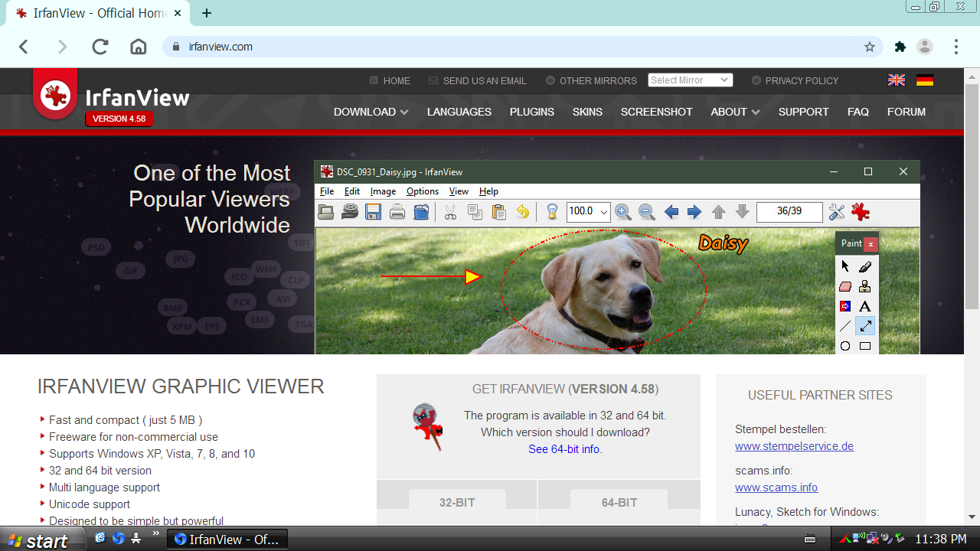The image size is (980, 551).
Task: Click the 'Freeware for non-commercial use' text
Action: 133,437
